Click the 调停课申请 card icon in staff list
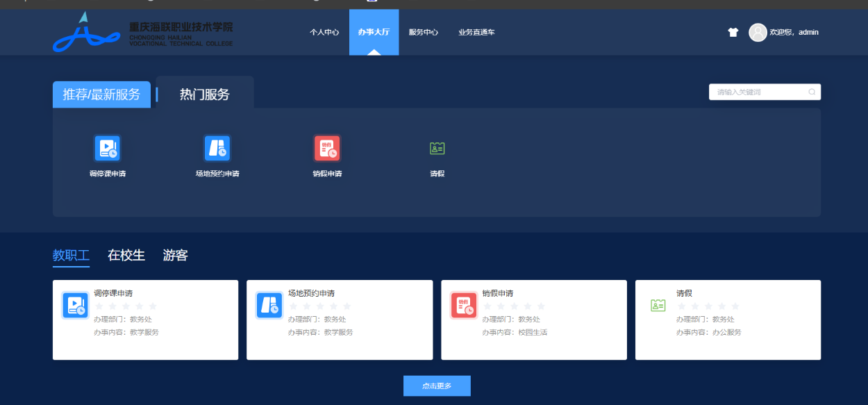868x405 pixels. coord(75,305)
